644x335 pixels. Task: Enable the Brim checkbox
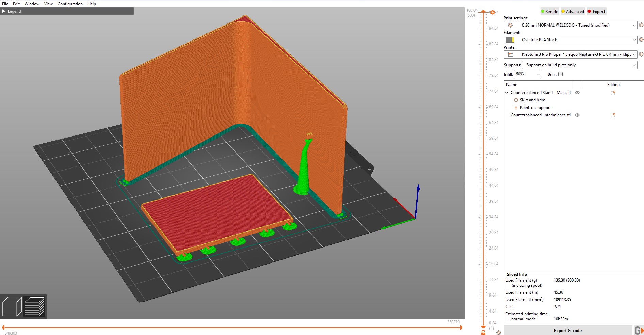point(560,74)
